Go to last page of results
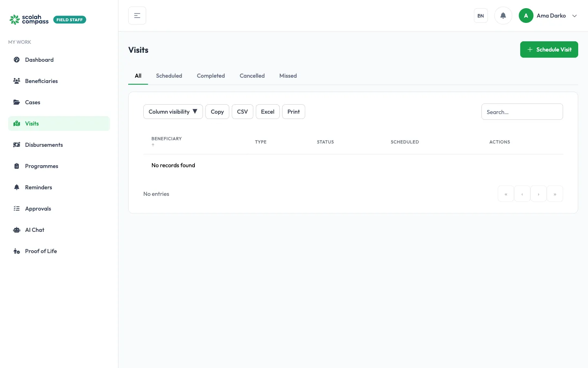The height and width of the screenshot is (368, 588). pyautogui.click(x=555, y=194)
